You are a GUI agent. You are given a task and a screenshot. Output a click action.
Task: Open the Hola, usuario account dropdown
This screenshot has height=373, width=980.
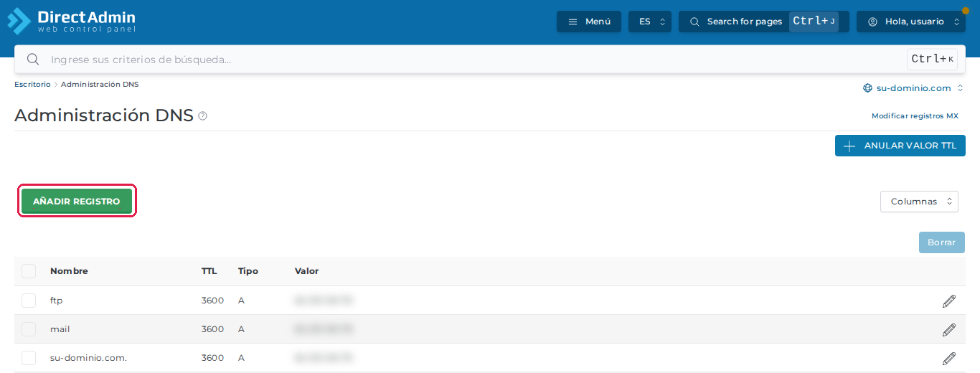[911, 22]
